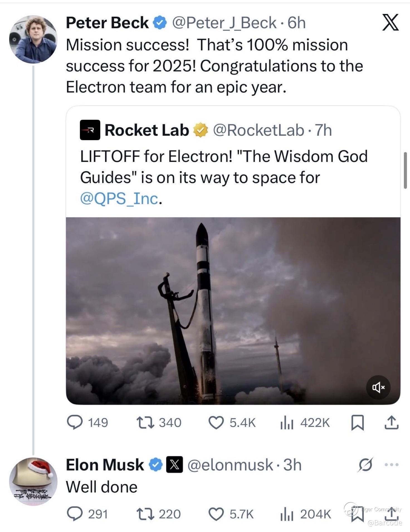Open the Grok icon on Elon's reply
The width and height of the screenshot is (410, 532).
[x=365, y=465]
